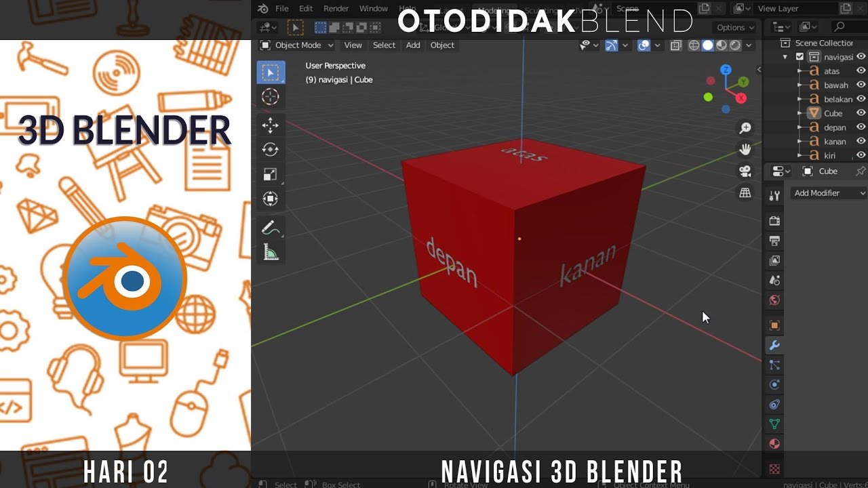Hide the belakan object via eye
This screenshot has height=488, width=868.
point(861,99)
